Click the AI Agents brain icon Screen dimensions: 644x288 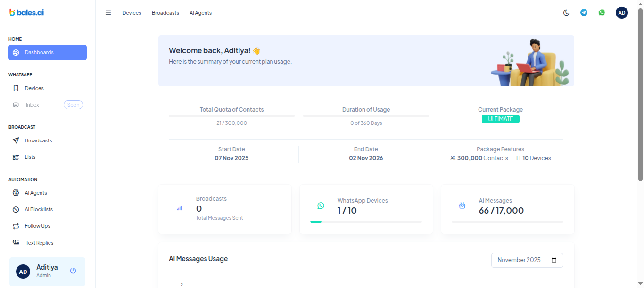tap(16, 193)
